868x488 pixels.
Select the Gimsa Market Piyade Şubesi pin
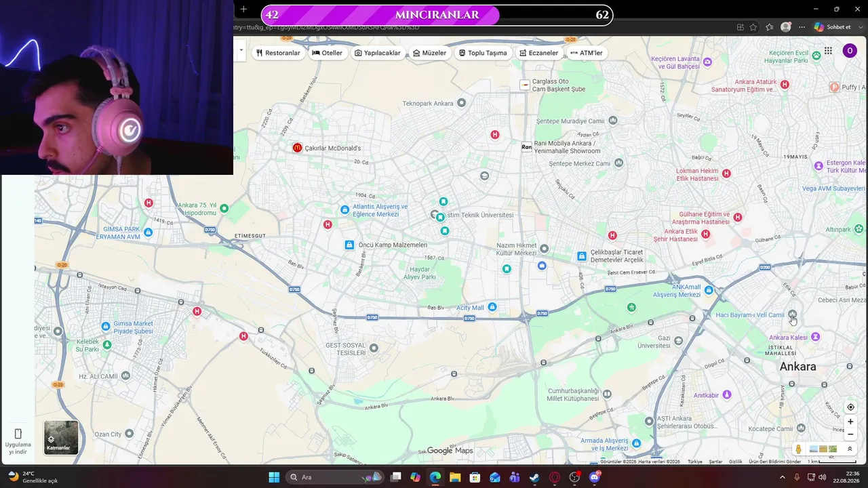point(106,327)
